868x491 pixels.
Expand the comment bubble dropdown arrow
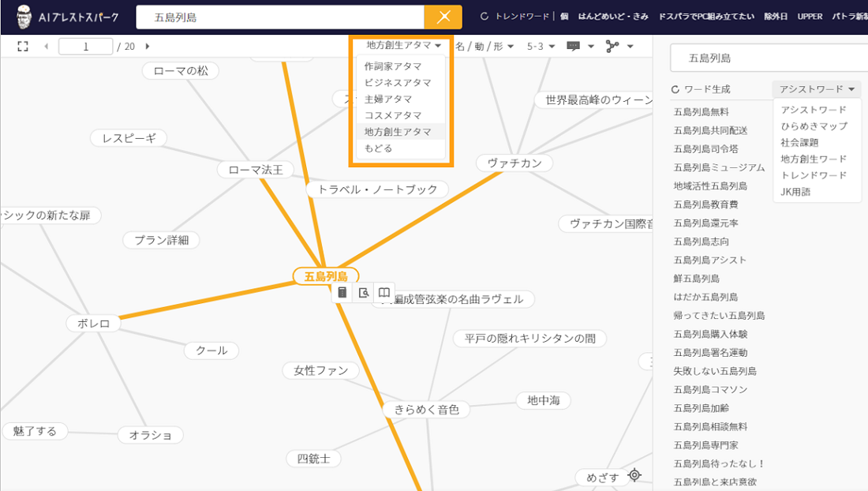[x=591, y=47]
